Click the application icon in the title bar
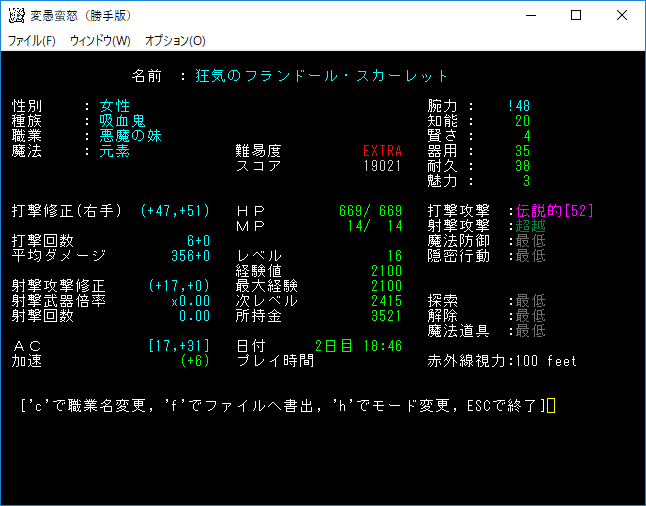The width and height of the screenshot is (646, 506). point(15,15)
